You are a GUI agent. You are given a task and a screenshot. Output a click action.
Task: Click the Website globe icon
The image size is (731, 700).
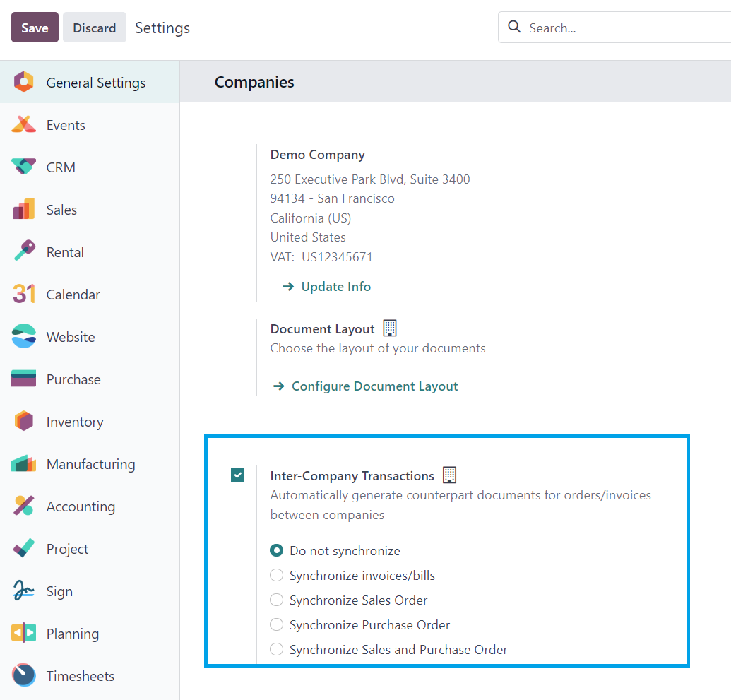[24, 336]
